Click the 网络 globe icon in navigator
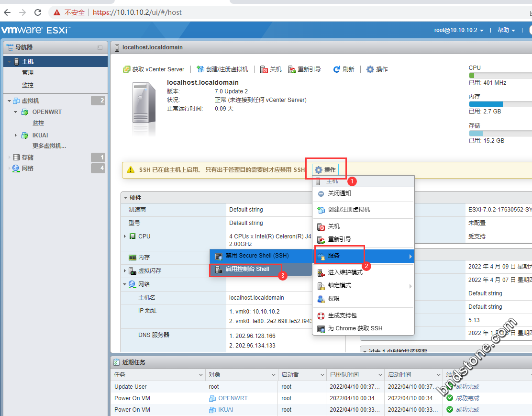Screen dimensions: 532x416 (16, 169)
